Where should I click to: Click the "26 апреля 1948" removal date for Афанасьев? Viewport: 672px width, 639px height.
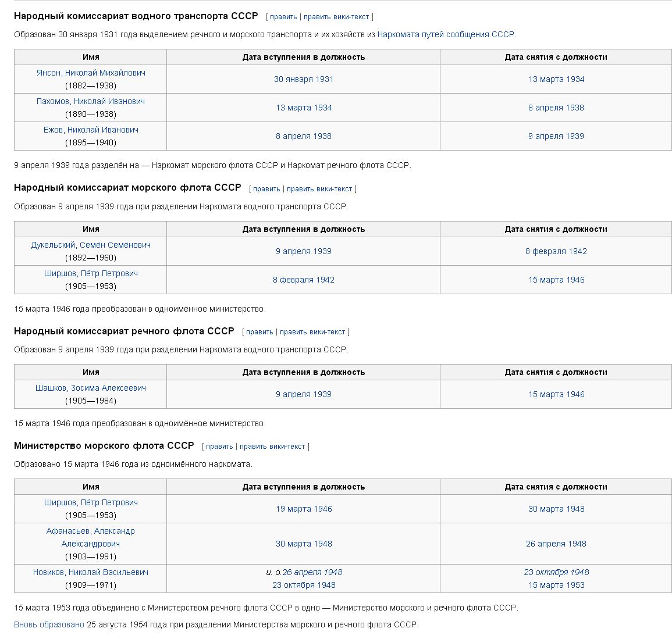tap(556, 544)
